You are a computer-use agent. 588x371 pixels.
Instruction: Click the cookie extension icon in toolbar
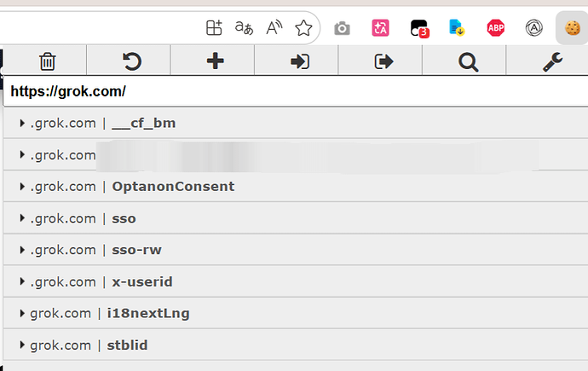[573, 28]
